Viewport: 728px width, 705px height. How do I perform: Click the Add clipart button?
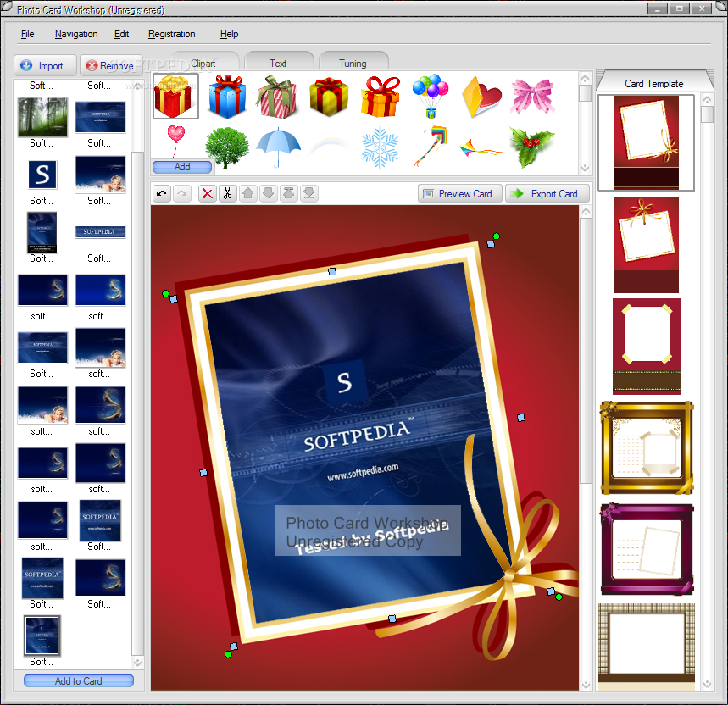(182, 167)
